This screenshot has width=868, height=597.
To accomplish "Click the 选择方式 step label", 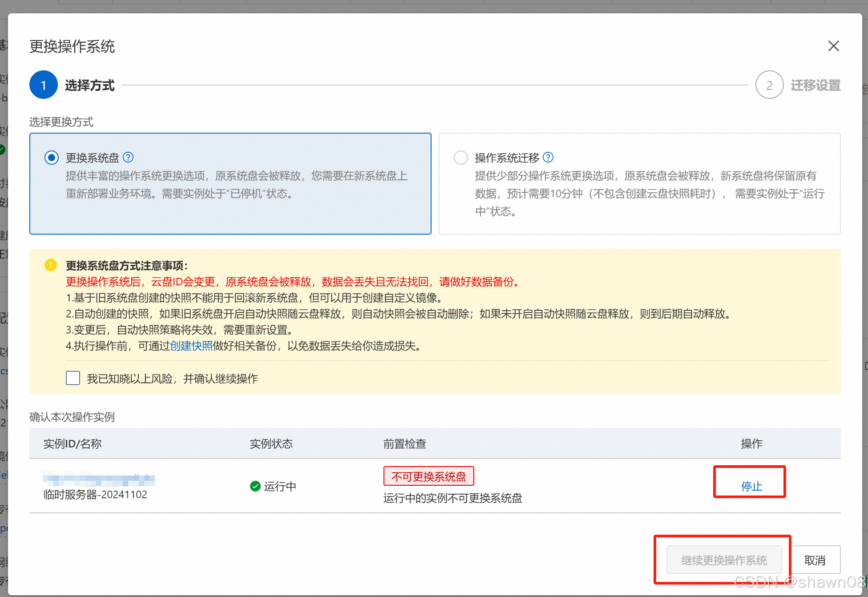I will click(90, 85).
